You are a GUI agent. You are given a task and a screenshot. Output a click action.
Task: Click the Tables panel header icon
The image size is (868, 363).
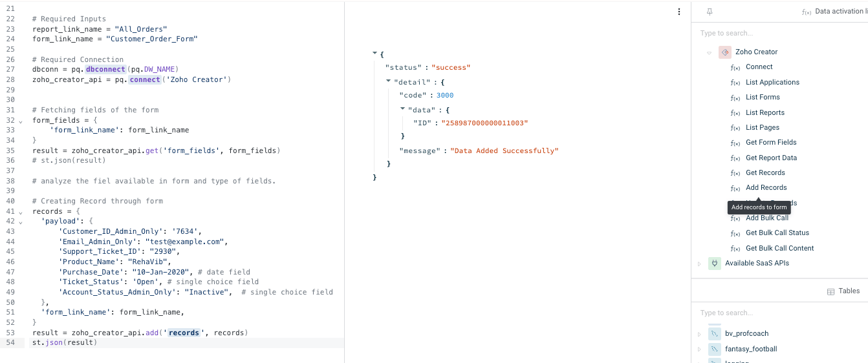tap(831, 292)
